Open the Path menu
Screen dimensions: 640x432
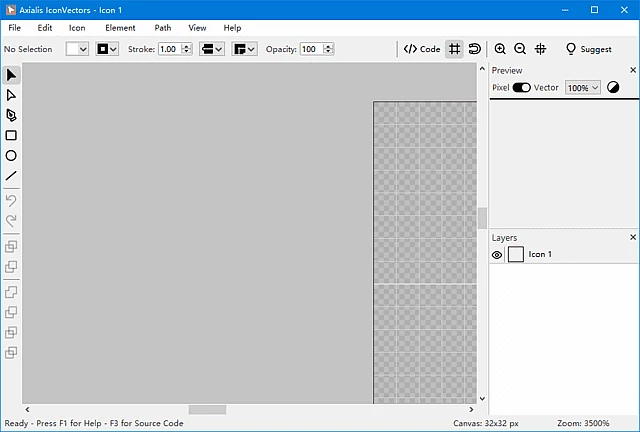tap(162, 28)
